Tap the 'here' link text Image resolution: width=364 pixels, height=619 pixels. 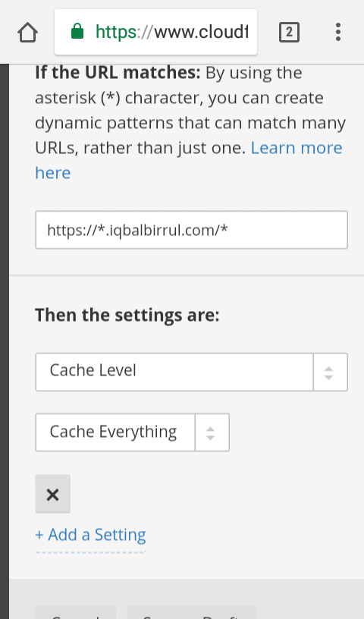[53, 173]
